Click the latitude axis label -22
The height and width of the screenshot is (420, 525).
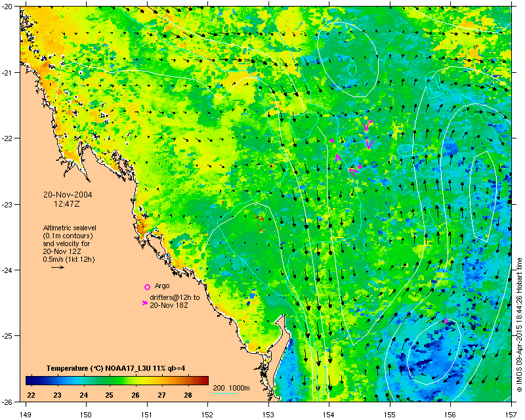(x=8, y=138)
